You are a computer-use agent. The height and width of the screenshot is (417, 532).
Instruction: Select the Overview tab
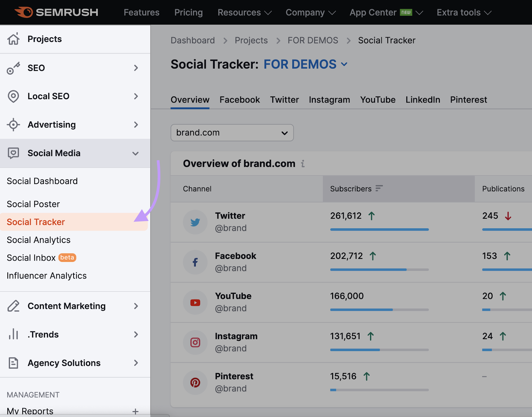tap(190, 100)
